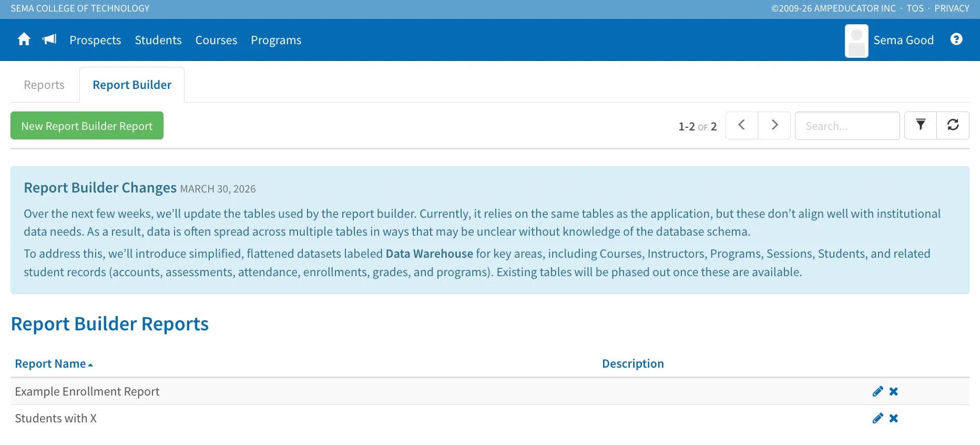This screenshot has width=980, height=445.
Task: Open the help question mark icon
Action: [x=956, y=39]
